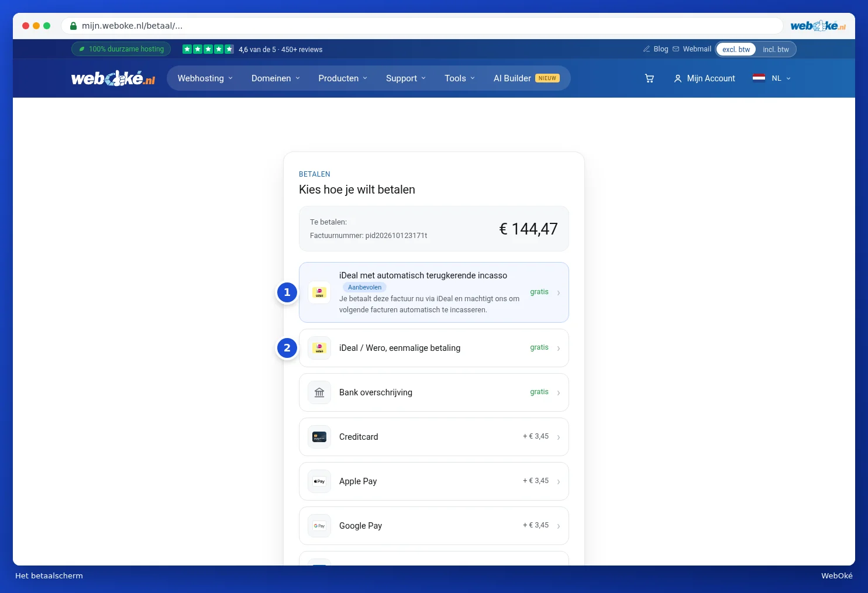Click the Apple Pay logo icon
The width and height of the screenshot is (868, 593).
point(319,481)
